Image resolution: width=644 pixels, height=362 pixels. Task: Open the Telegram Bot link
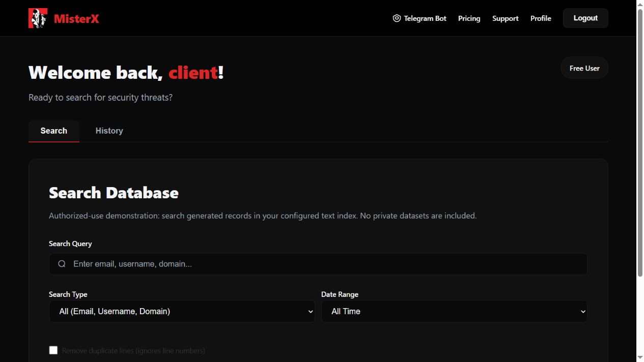[x=419, y=18]
